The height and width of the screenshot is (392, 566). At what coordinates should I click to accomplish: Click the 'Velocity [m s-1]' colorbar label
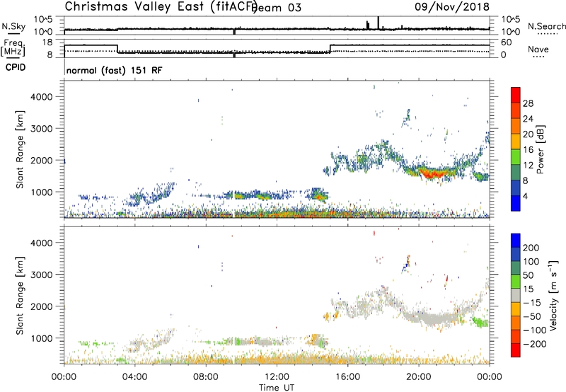[554, 295]
